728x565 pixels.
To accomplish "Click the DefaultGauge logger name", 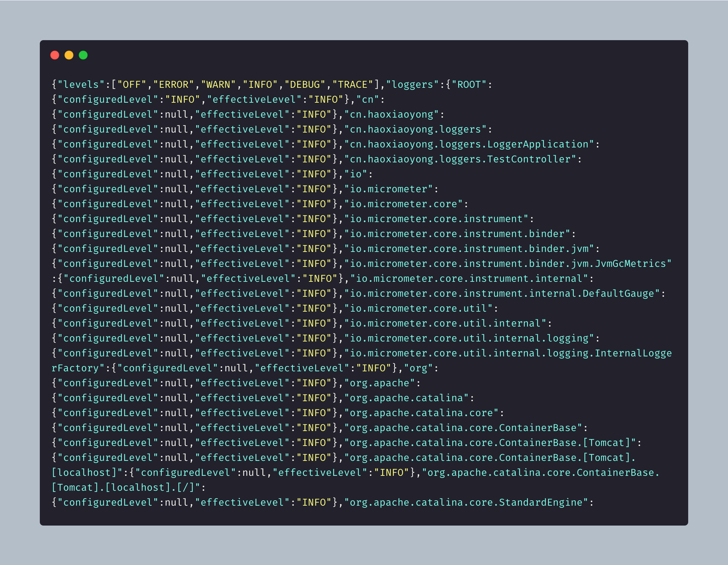I will 502,294.
